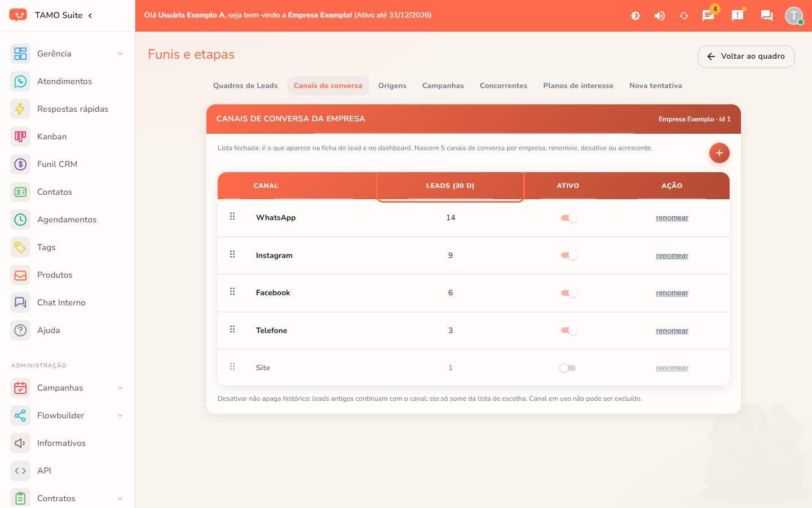
Task: Open Informativos megaphone icon
Action: pos(20,443)
